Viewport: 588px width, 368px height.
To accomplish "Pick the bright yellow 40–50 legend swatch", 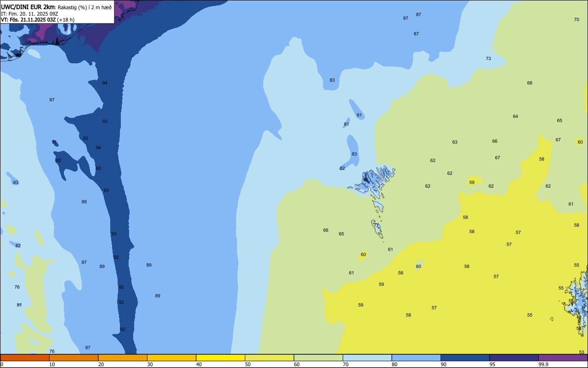I will 220,357.
